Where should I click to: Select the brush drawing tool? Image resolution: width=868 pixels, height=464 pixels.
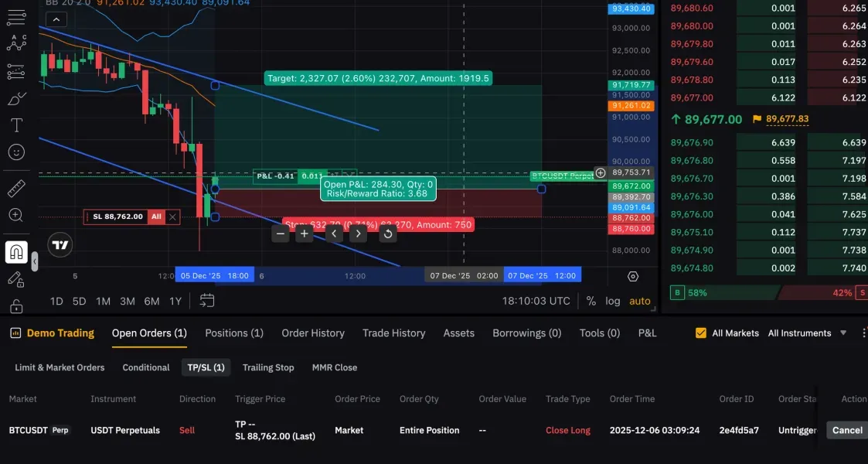click(x=16, y=99)
